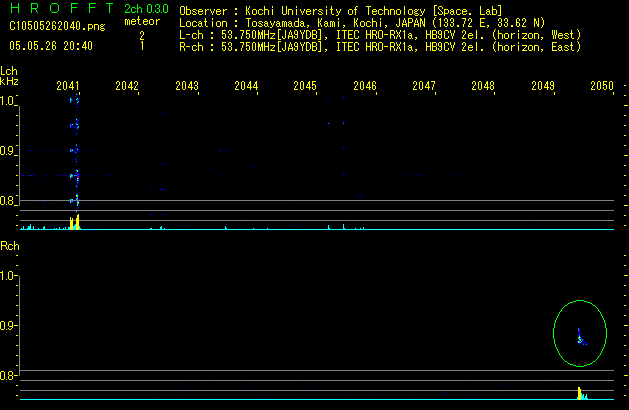
Task: Click the Rch 0.8 kHz axis label
Action: click(8, 376)
